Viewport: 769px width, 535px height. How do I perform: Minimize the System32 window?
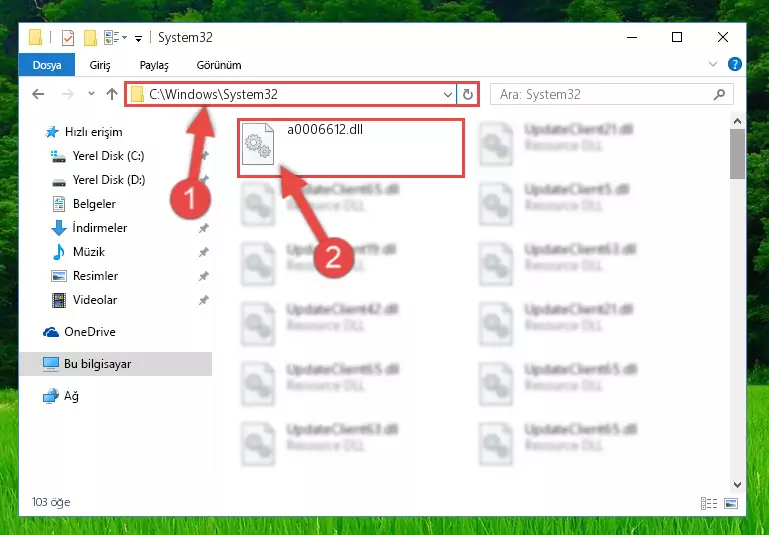pyautogui.click(x=632, y=38)
